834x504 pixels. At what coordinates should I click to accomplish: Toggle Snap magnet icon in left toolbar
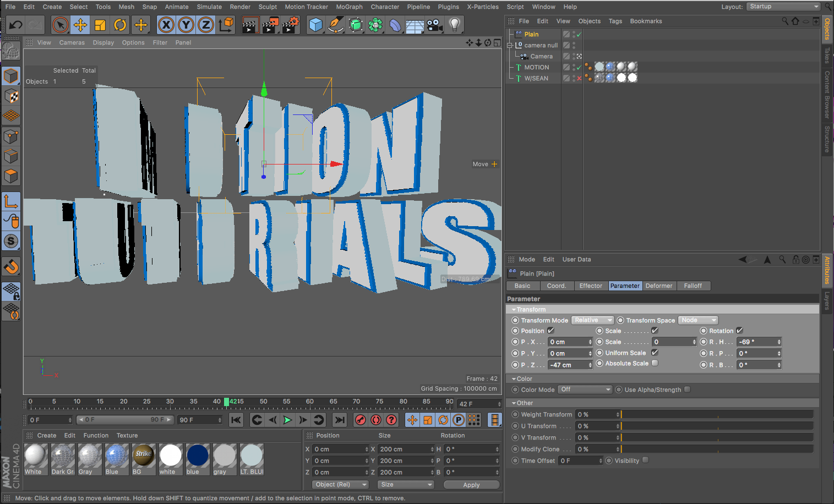11,267
